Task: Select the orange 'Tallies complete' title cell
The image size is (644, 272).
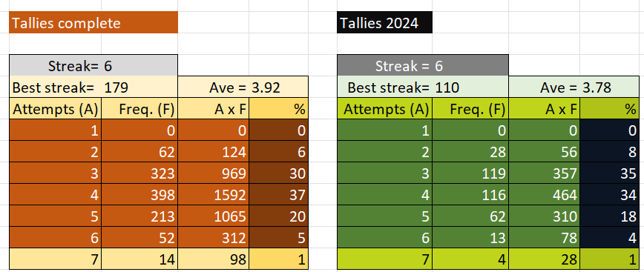Action: (93, 22)
